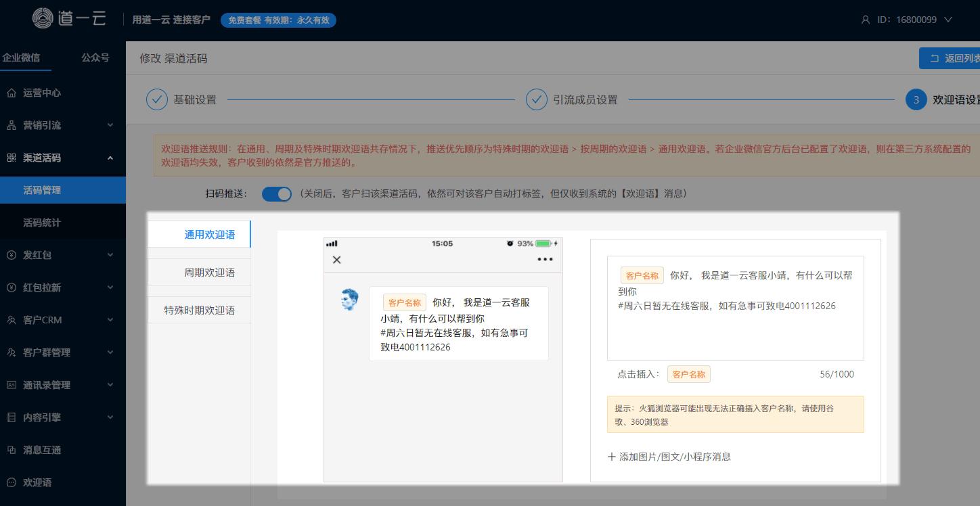Insert 客户名称 into the welcome message

coord(688,373)
